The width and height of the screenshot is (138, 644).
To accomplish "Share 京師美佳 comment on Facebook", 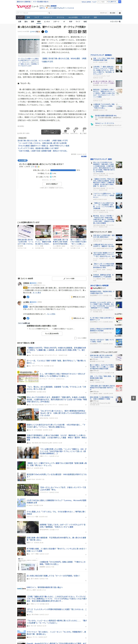I will tap(28, 297).
